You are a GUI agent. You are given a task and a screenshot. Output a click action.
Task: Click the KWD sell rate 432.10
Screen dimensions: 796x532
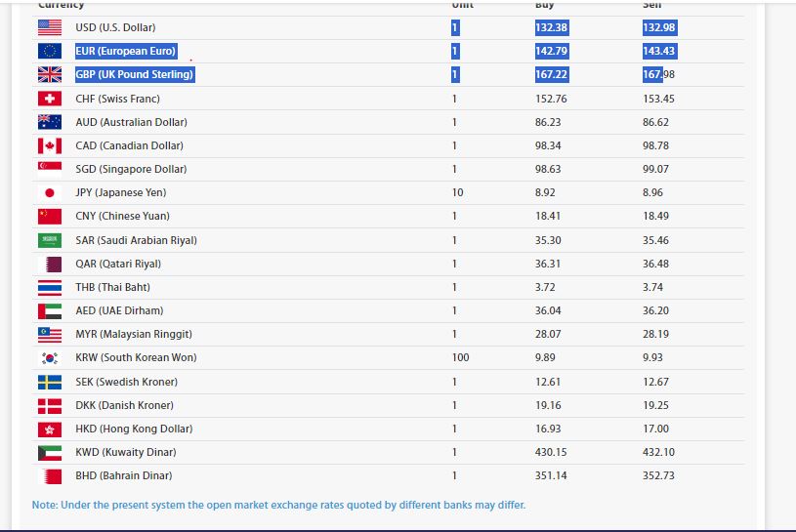point(658,452)
